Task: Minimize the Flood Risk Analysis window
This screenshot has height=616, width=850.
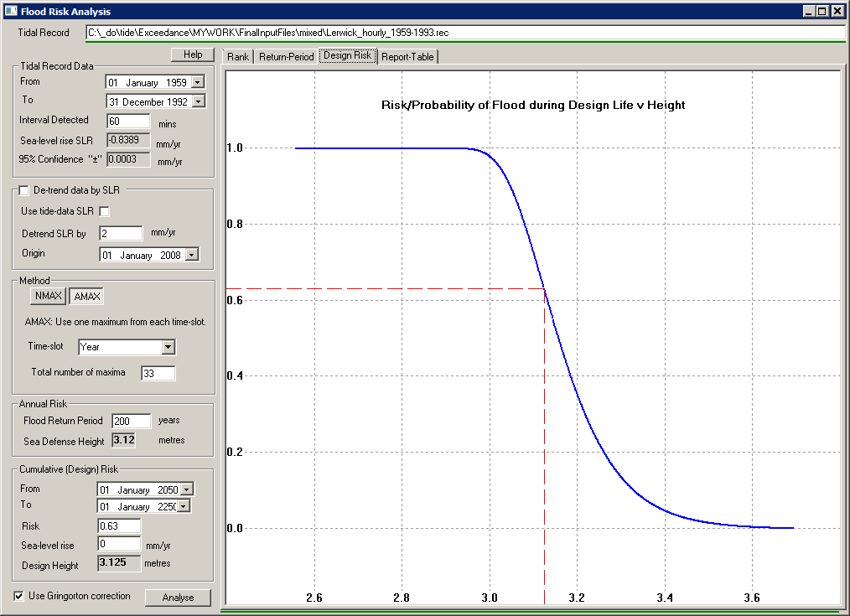Action: pos(809,11)
